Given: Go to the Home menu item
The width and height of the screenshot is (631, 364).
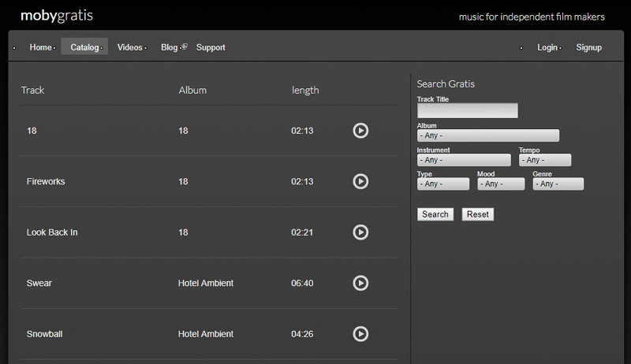Looking at the screenshot, I should click(x=40, y=47).
